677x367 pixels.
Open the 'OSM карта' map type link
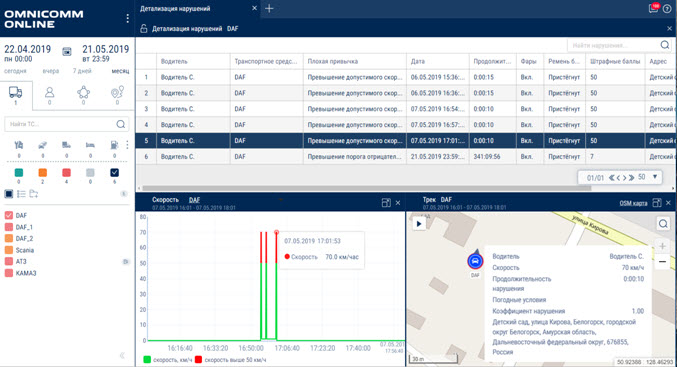pyautogui.click(x=633, y=203)
